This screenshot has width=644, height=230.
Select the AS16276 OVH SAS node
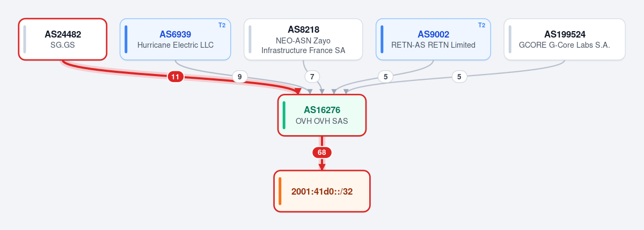322,115
